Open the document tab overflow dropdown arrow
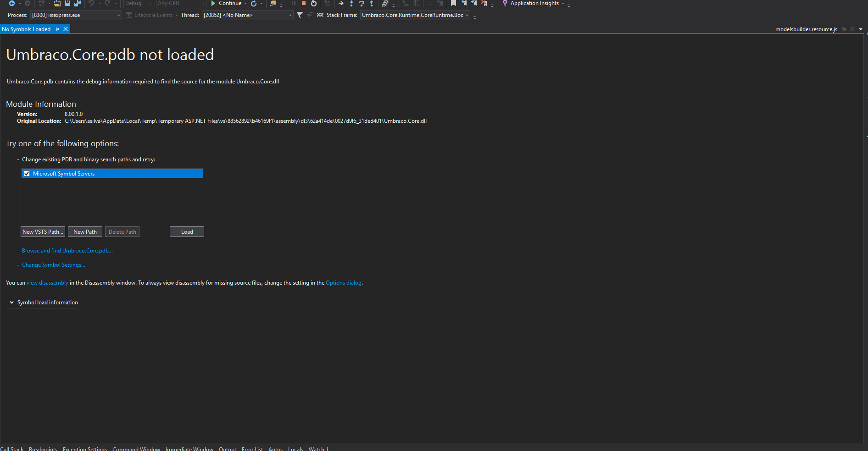This screenshot has height=451, width=868. point(861,29)
